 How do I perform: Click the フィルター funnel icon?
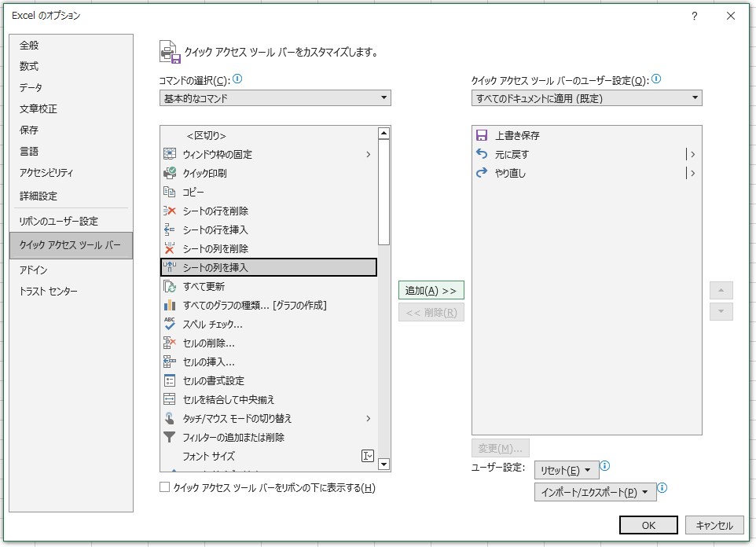pos(170,437)
